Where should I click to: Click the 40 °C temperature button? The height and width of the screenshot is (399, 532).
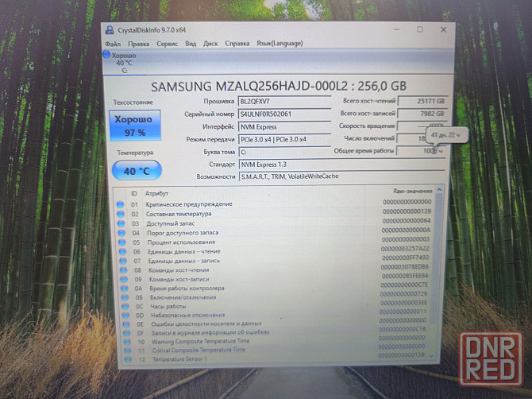pyautogui.click(x=137, y=170)
